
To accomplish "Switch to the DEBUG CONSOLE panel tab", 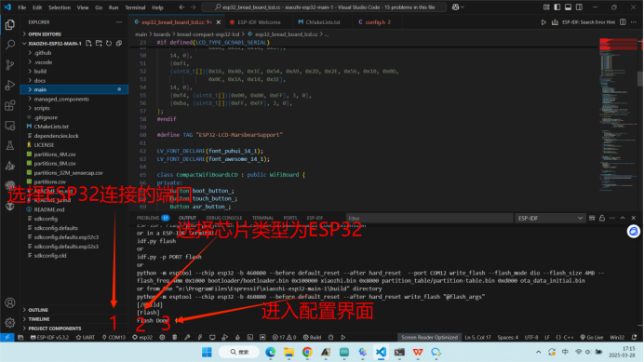I will pyautogui.click(x=224, y=218).
